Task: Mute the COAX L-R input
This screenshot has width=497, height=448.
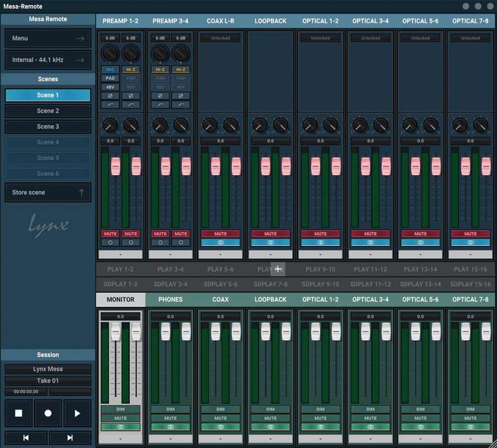Action: pos(221,234)
